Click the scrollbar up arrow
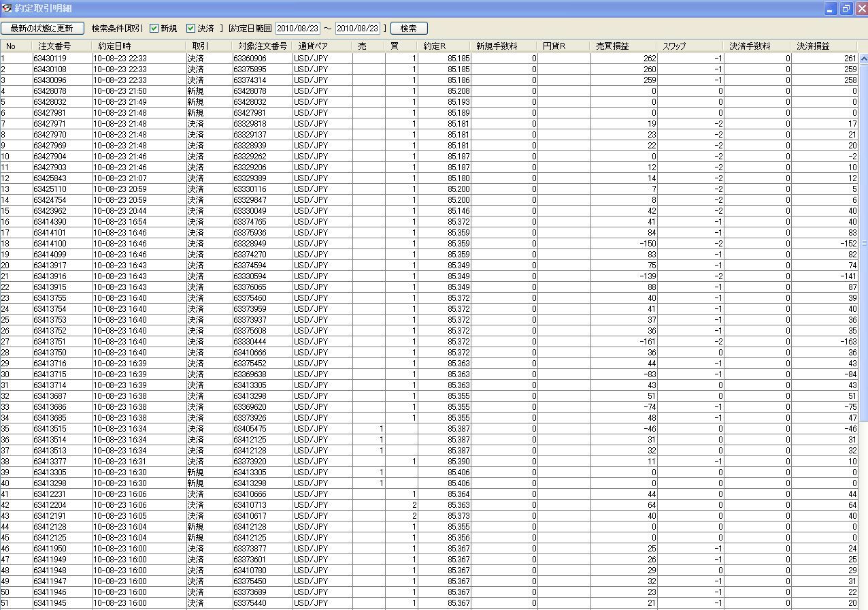 (864, 58)
